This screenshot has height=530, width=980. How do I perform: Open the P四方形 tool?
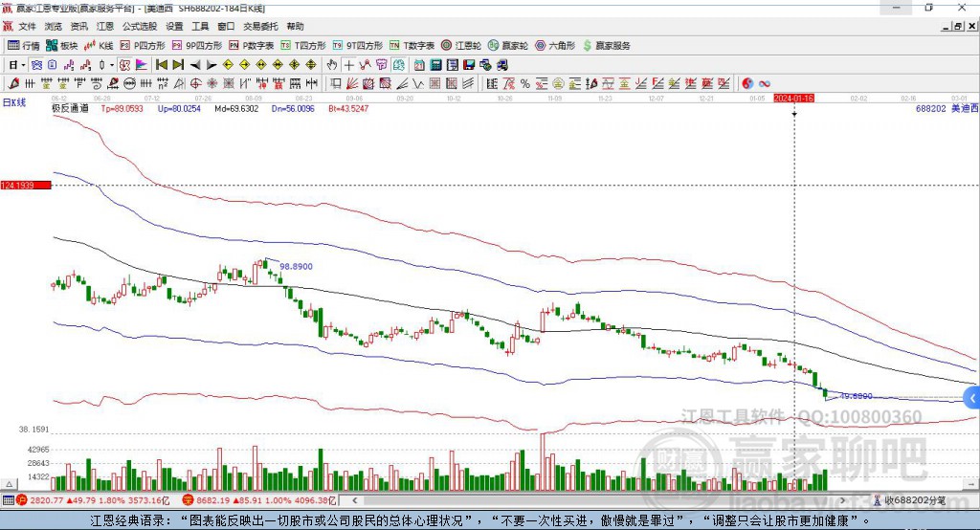click(x=143, y=46)
